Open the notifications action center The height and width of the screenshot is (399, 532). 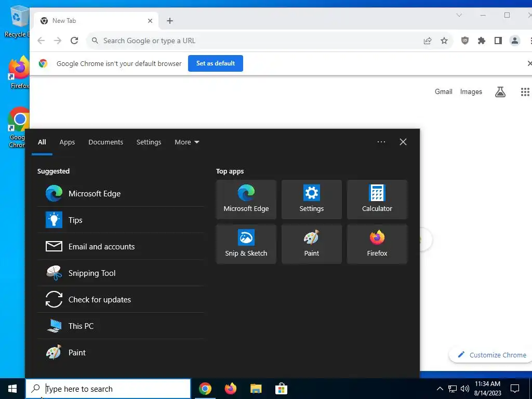[515, 389]
